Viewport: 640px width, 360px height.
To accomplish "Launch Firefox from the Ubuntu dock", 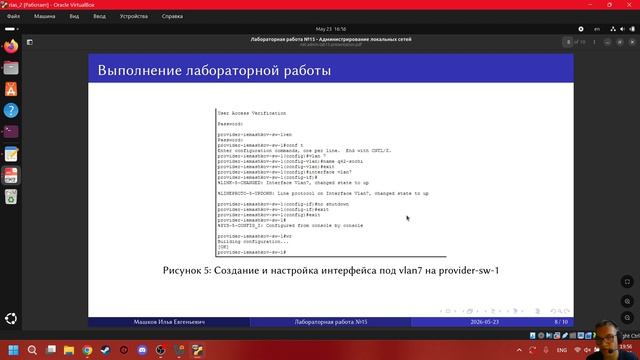I will (x=11, y=47).
